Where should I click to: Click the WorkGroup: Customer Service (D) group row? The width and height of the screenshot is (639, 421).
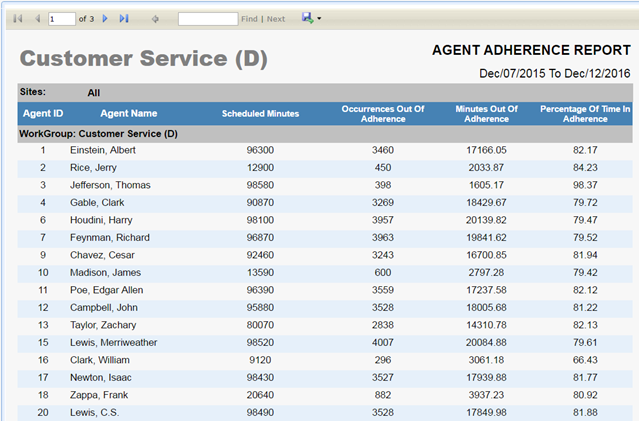pyautogui.click(x=98, y=133)
